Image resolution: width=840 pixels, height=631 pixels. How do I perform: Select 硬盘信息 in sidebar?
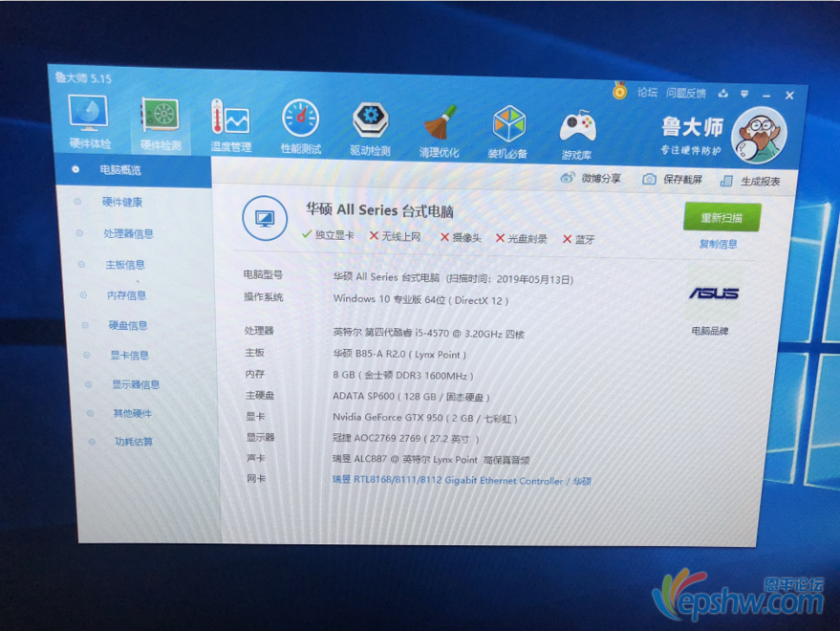128,325
